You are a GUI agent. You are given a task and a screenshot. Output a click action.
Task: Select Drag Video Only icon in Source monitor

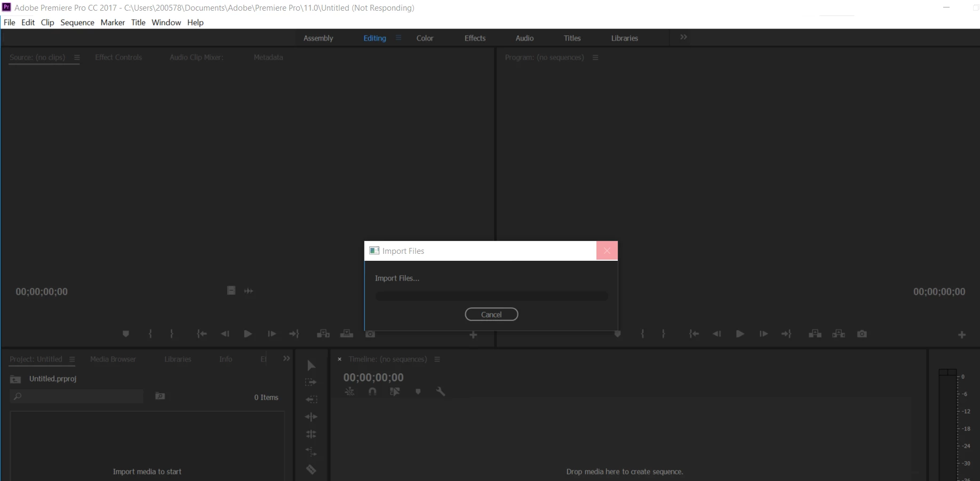231,291
